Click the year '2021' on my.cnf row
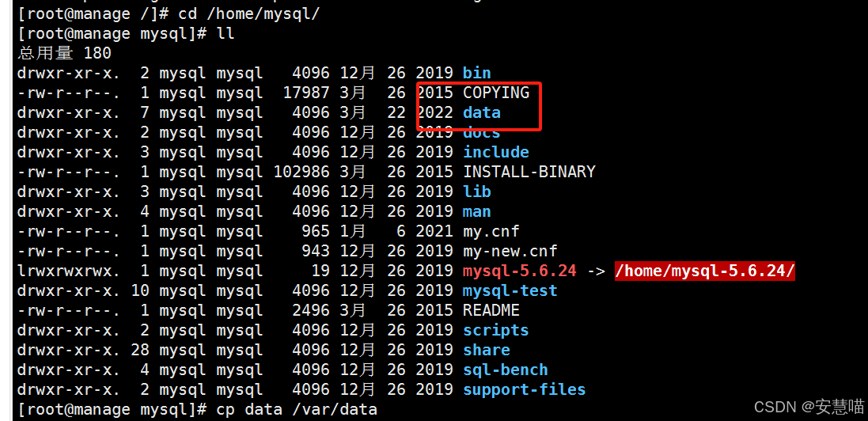This screenshot has width=868, height=421. (434, 231)
